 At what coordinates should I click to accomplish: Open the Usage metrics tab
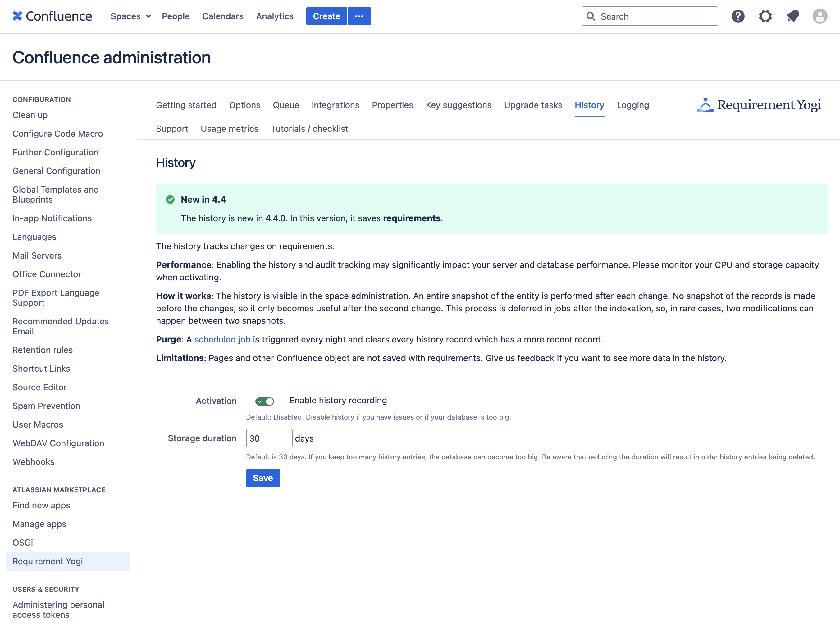230,128
